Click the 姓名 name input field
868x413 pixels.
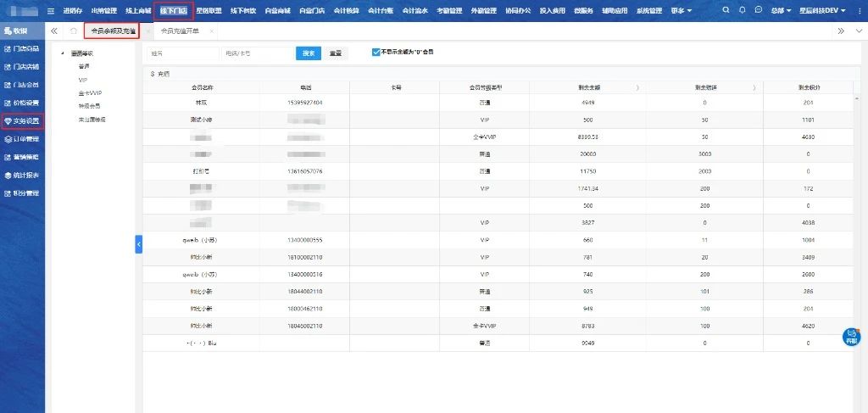182,53
